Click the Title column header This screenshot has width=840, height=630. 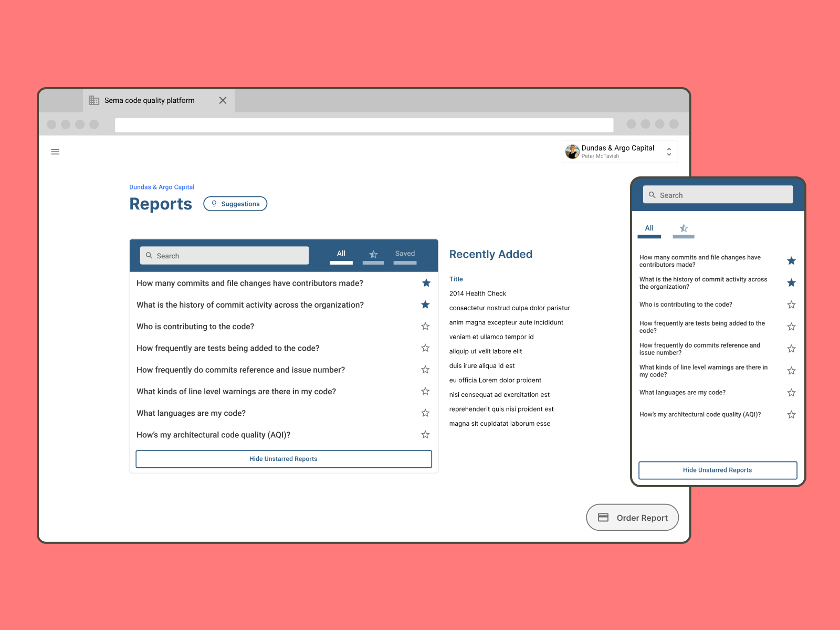coord(456,279)
